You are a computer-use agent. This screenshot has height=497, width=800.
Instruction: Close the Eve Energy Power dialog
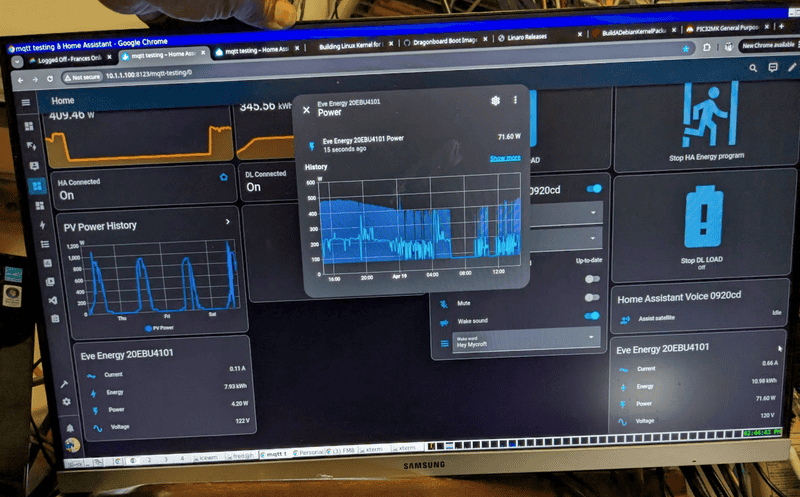click(x=306, y=110)
